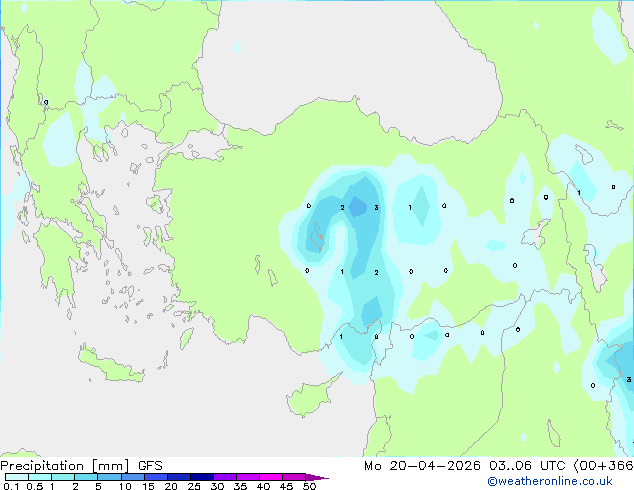
Task: Select the 5–10 mm legend color box
Action: (x=110, y=477)
